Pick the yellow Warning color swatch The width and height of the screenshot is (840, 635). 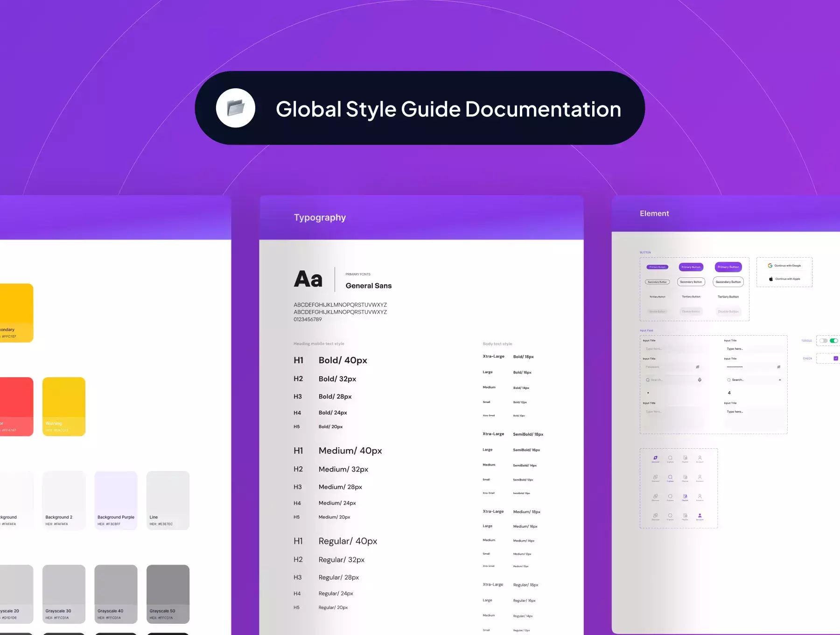(x=64, y=406)
